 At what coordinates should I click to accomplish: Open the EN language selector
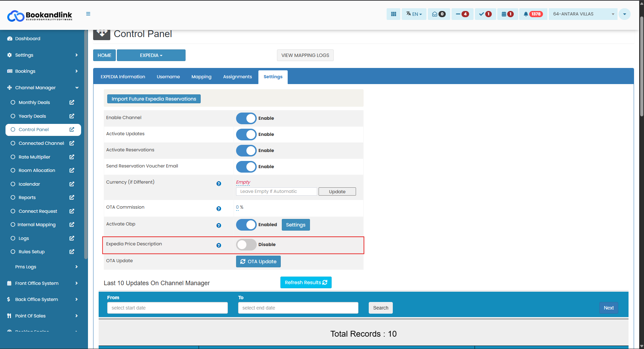[x=414, y=14]
